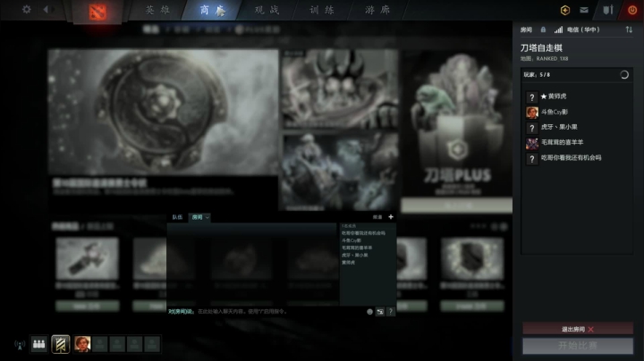Click the striped banner guild icon
The height and width of the screenshot is (361, 644).
[61, 344]
